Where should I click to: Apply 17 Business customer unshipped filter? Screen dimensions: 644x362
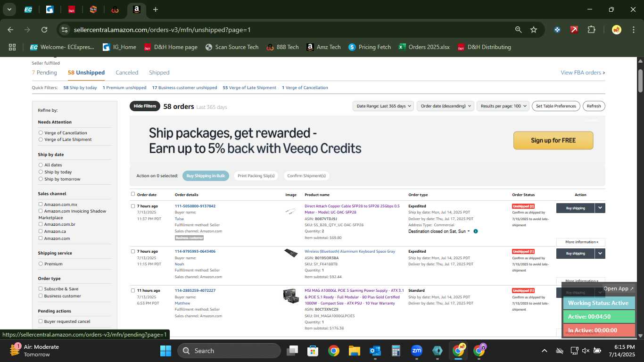click(x=184, y=88)
